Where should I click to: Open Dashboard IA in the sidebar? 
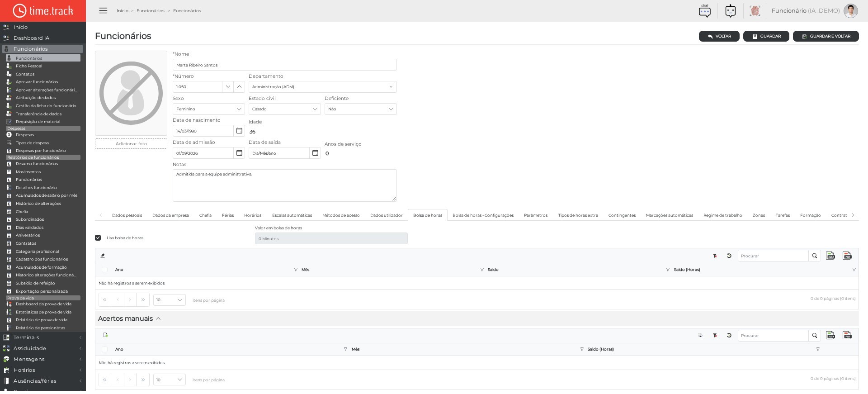pos(43,38)
